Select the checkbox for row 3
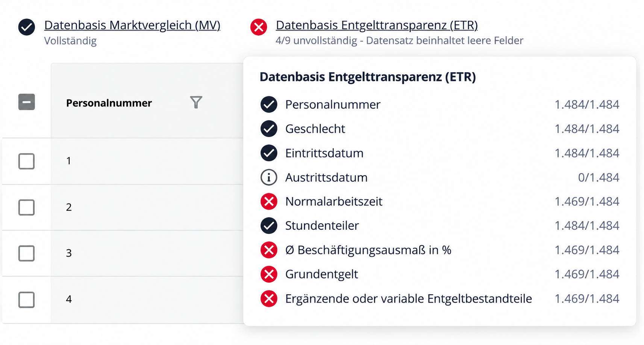 [x=27, y=253]
